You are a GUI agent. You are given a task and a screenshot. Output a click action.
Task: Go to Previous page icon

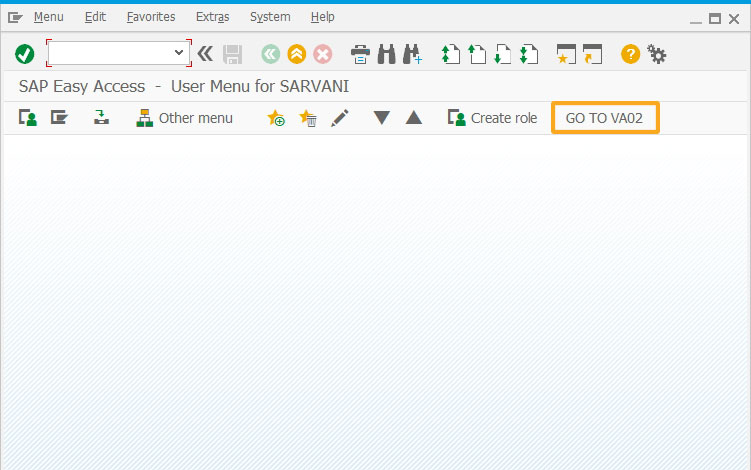pos(477,54)
